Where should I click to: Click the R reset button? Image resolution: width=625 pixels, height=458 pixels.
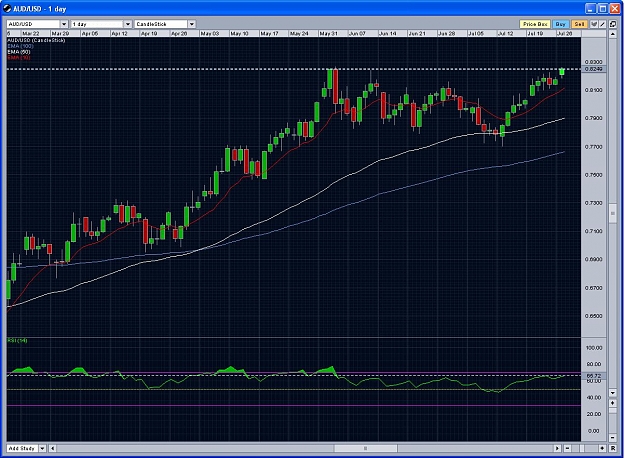pos(613,448)
